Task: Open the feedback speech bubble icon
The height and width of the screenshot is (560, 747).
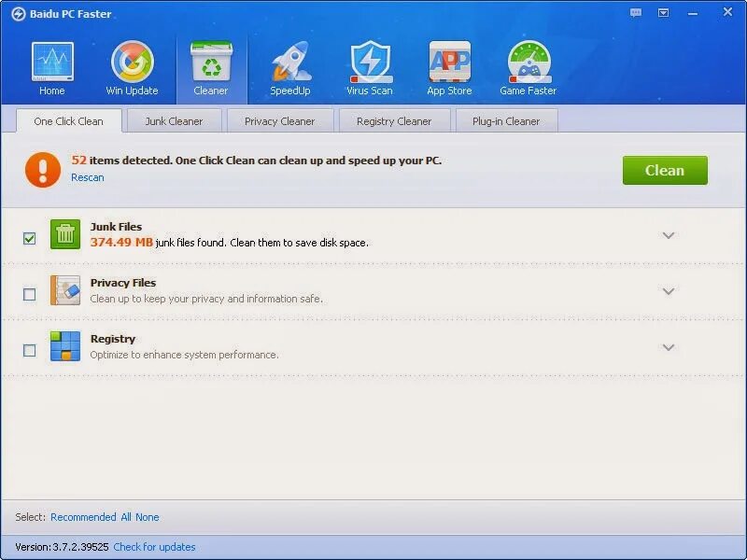Action: [x=636, y=13]
